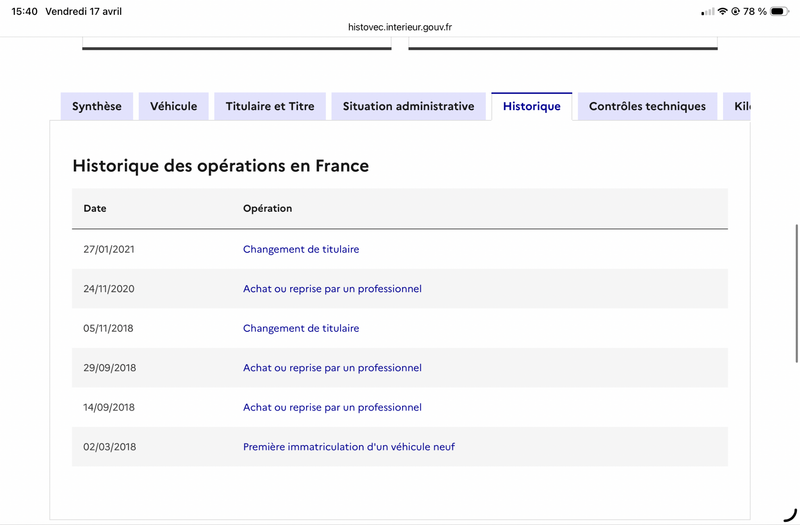The height and width of the screenshot is (525, 800).
Task: Tap the histovec.interieur.gouv.fr address bar
Action: pyautogui.click(x=400, y=27)
